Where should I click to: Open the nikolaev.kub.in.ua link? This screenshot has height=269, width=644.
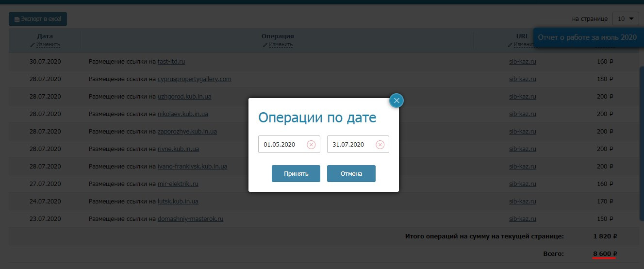[183, 114]
